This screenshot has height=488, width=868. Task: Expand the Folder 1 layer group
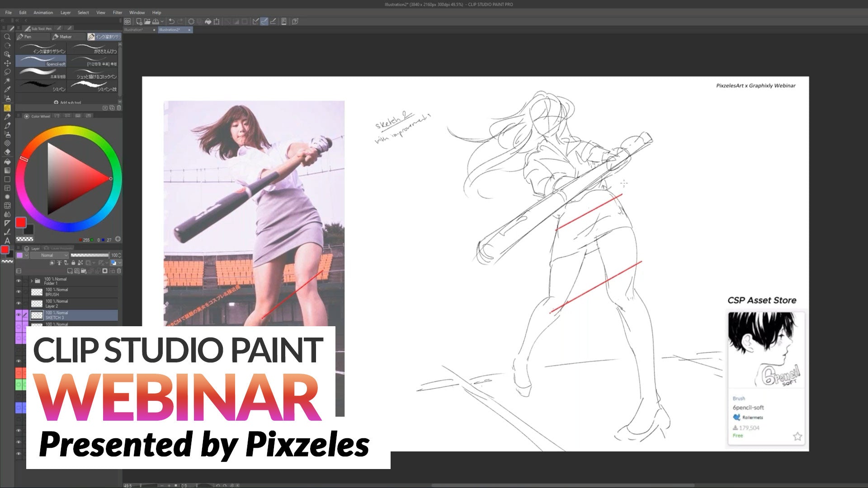pos(32,281)
